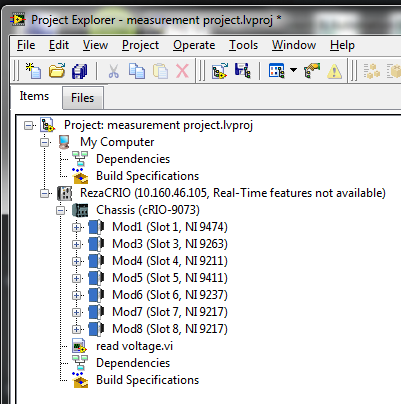
Task: Collapse the Project root node
Action: click(28, 126)
